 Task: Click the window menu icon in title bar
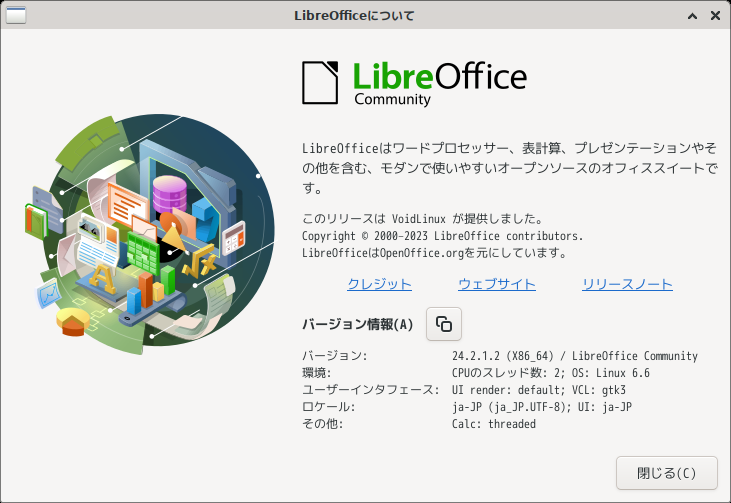pyautogui.click(x=15, y=15)
